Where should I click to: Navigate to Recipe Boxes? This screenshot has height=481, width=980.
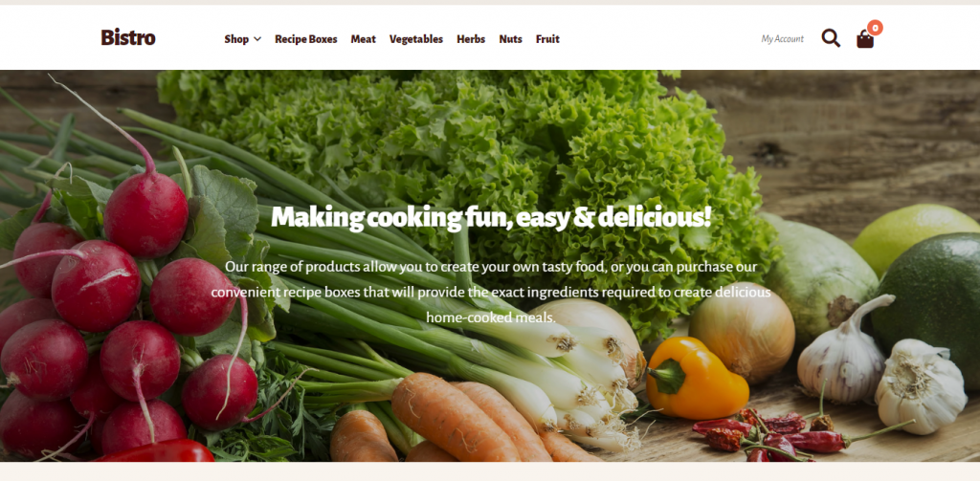point(305,39)
